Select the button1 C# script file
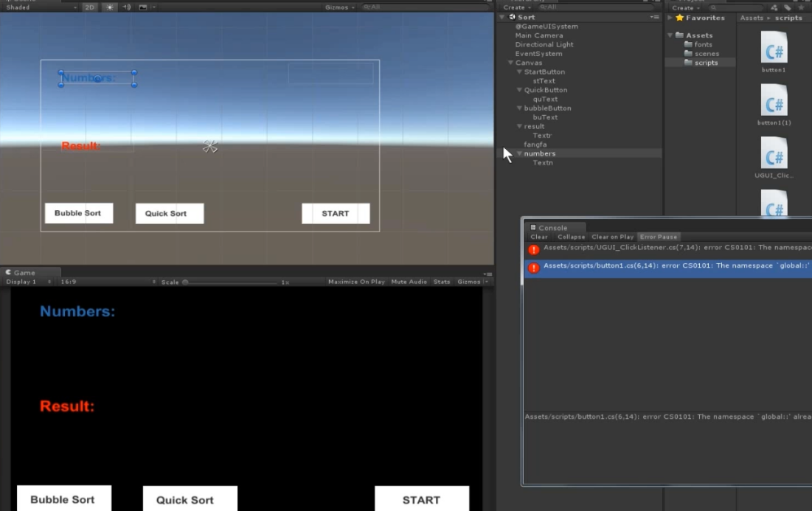Image resolution: width=812 pixels, height=511 pixels. (x=774, y=49)
